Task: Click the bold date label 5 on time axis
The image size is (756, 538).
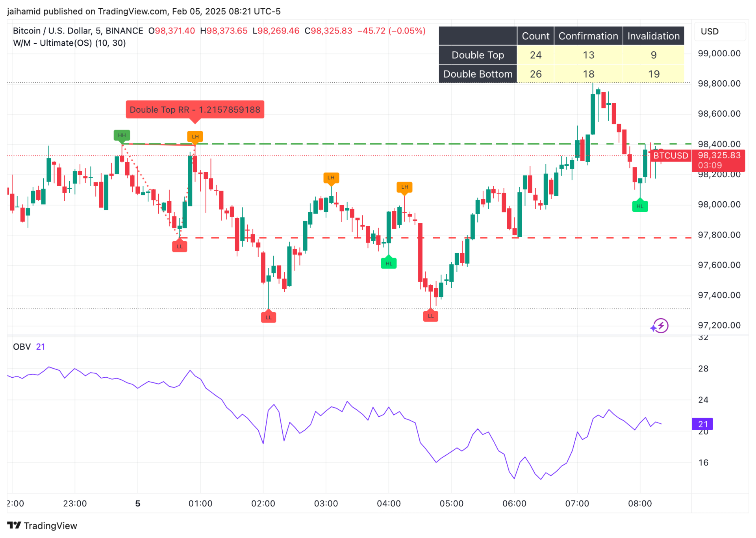Action: pyautogui.click(x=138, y=503)
